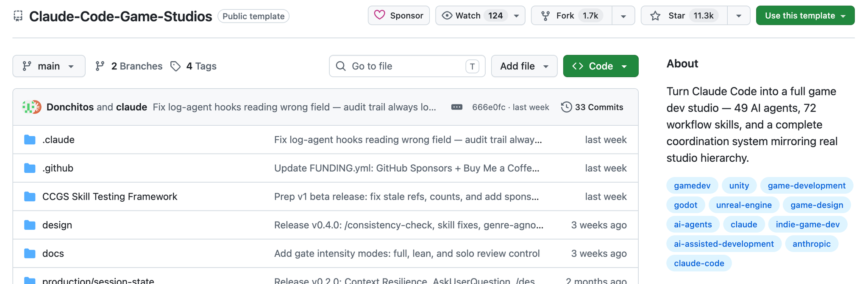The width and height of the screenshot is (868, 284).
Task: Open the Release v0.4.0 commit message
Action: [x=409, y=225]
